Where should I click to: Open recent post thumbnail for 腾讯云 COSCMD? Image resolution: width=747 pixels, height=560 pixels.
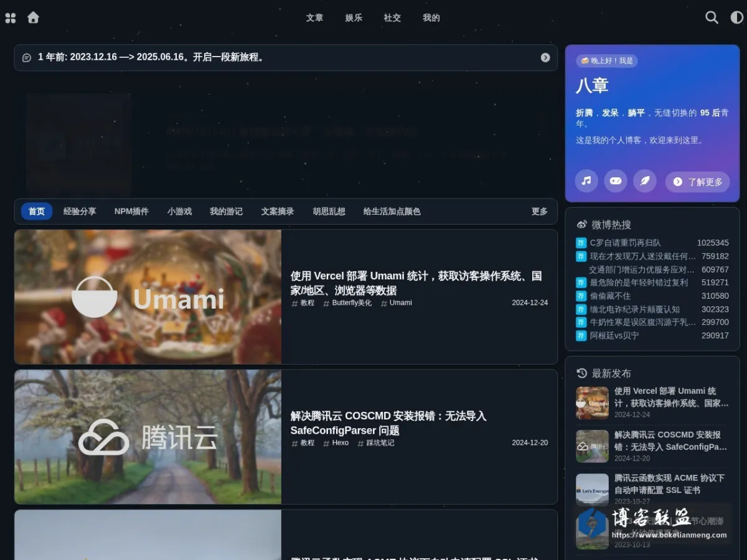[592, 446]
